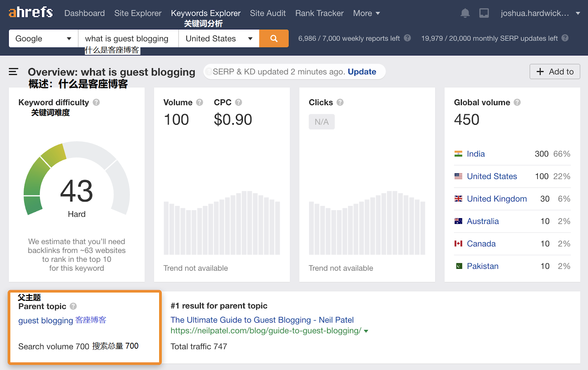The image size is (588, 370).
Task: Click the orange search magnifier button
Action: [274, 39]
